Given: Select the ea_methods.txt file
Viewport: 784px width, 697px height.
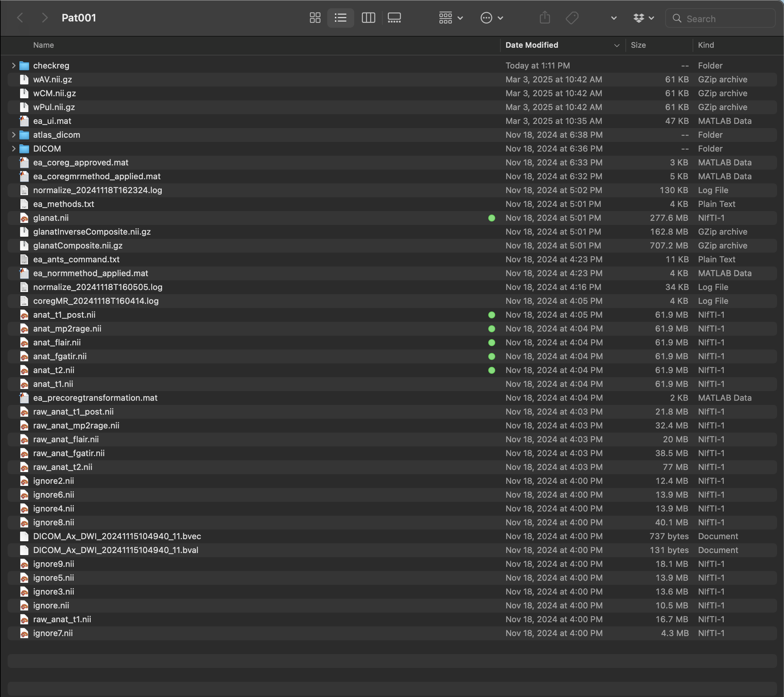Looking at the screenshot, I should (x=64, y=204).
